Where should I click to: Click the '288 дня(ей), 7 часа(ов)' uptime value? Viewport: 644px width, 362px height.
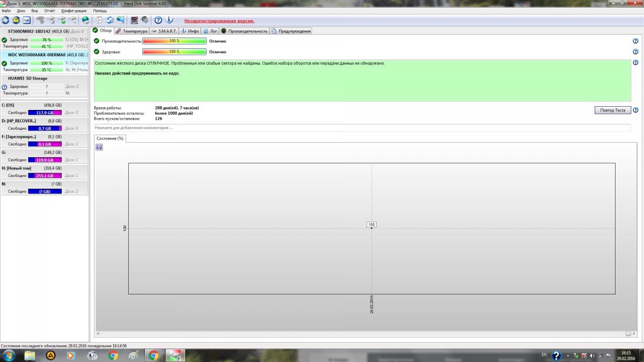[177, 108]
